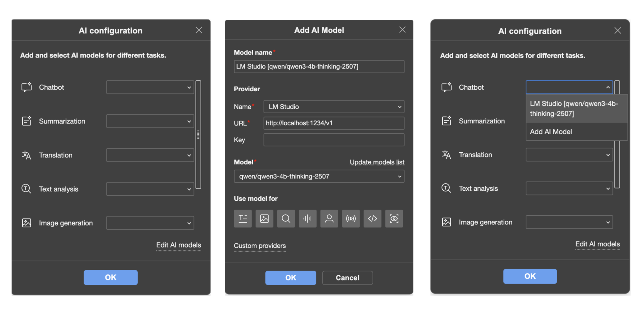
Task: Click the audio waveform capability icon
Action: tap(308, 218)
